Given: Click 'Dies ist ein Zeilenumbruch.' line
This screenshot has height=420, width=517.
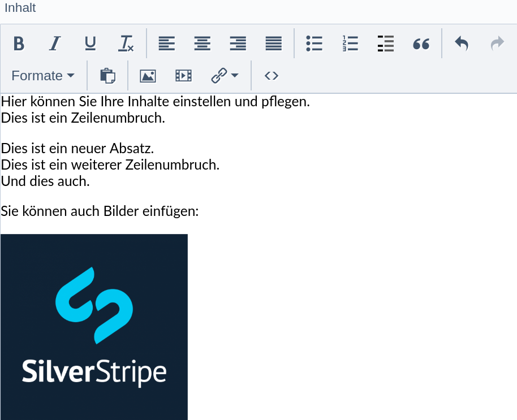Looking at the screenshot, I should point(83,118).
